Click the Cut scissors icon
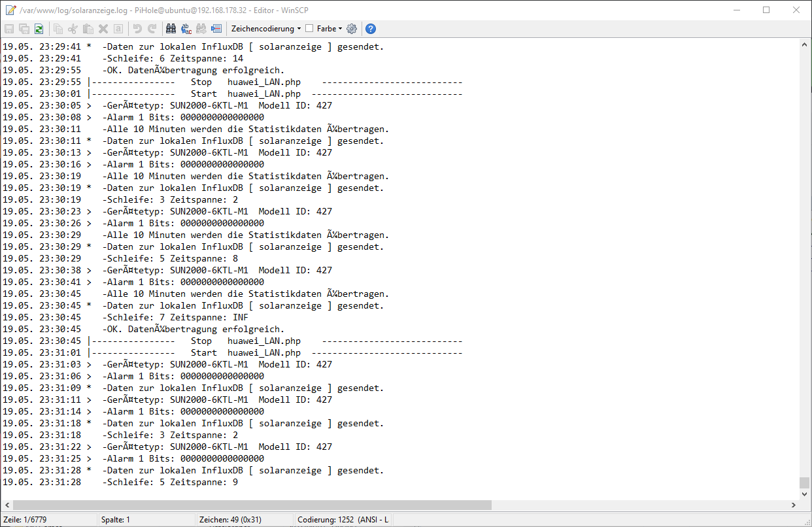Image resolution: width=812 pixels, height=527 pixels. tap(73, 29)
